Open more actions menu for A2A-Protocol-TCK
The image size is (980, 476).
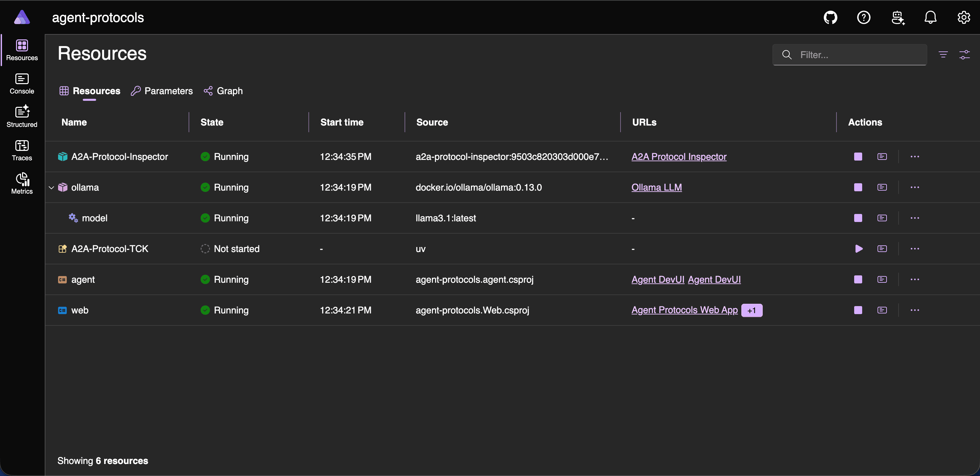click(x=915, y=249)
